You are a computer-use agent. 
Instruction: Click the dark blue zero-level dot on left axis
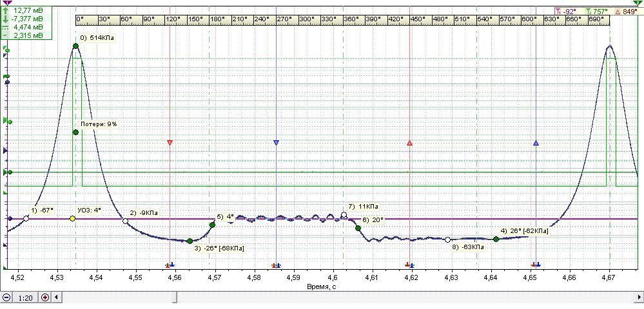pyautogui.click(x=10, y=219)
